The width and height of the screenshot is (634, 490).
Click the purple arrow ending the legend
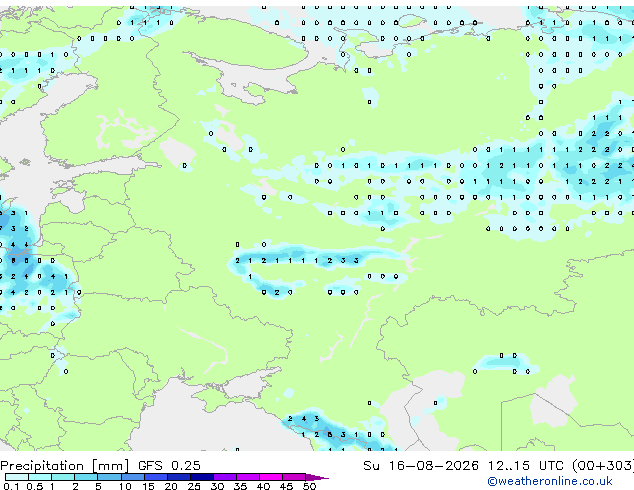pyautogui.click(x=317, y=477)
